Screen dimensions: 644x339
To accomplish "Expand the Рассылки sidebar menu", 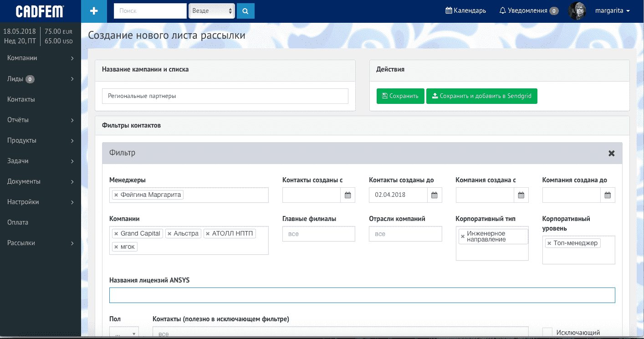I will (41, 243).
